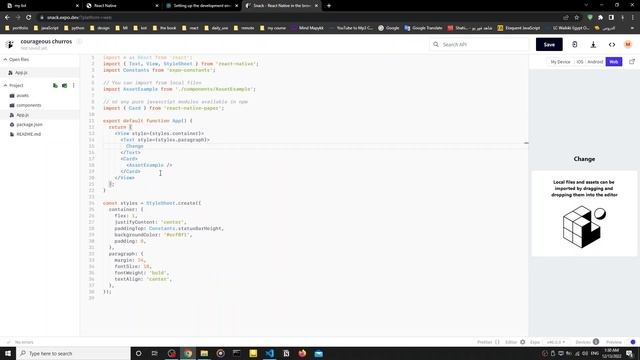Image resolution: width=640 pixels, height=360 pixels.
Task: Switch preview to iOS
Action: coord(580,62)
